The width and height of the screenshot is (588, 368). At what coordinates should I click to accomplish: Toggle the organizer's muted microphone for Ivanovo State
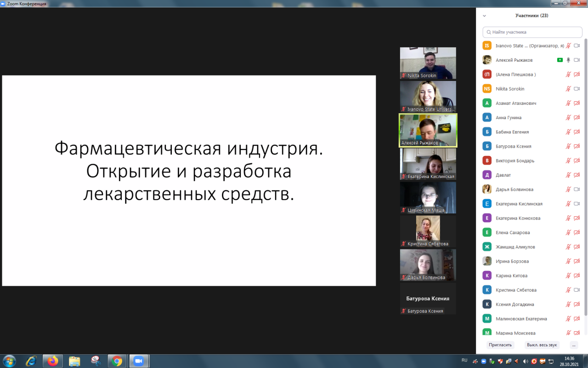(568, 46)
